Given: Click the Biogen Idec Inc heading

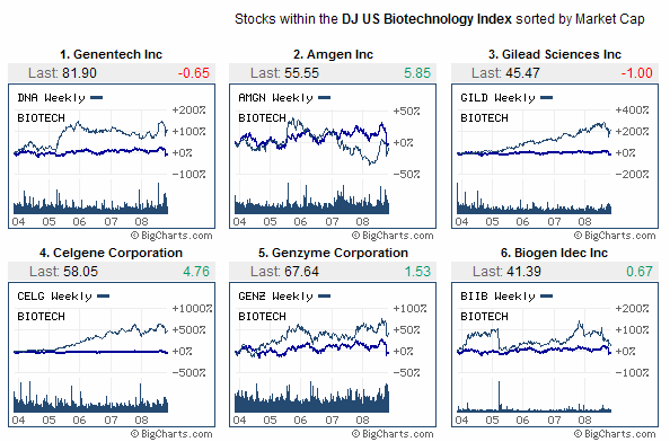Looking at the screenshot, I should [x=555, y=253].
